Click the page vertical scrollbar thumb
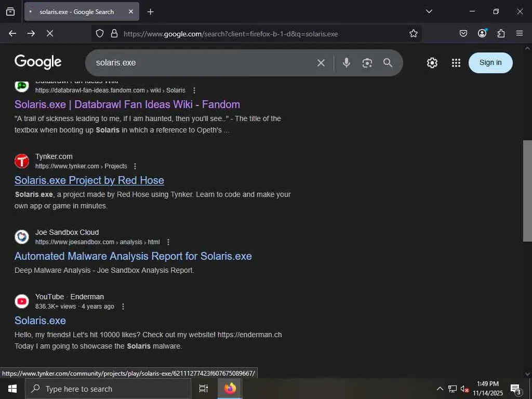The height and width of the screenshot is (399, 532). (527, 191)
